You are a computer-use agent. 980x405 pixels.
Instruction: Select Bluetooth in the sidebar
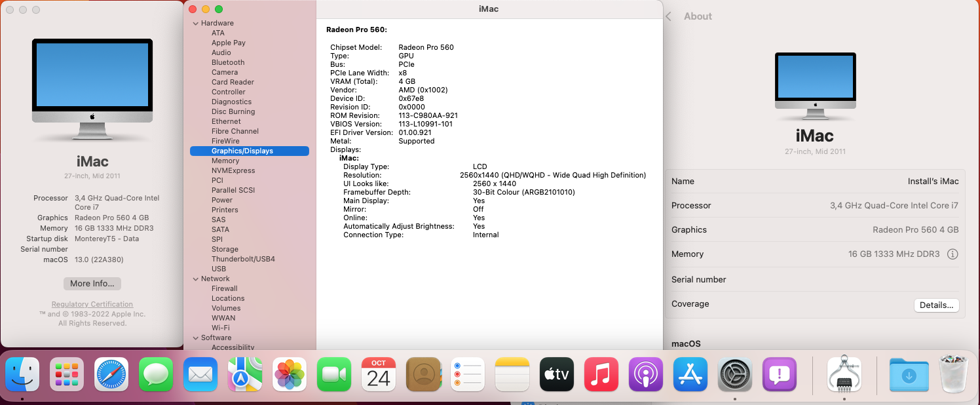tap(228, 62)
